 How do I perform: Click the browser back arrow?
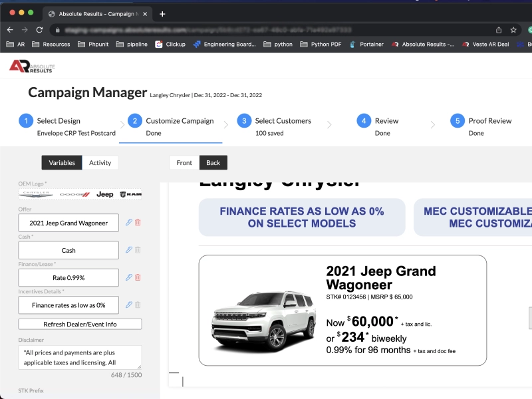point(10,30)
